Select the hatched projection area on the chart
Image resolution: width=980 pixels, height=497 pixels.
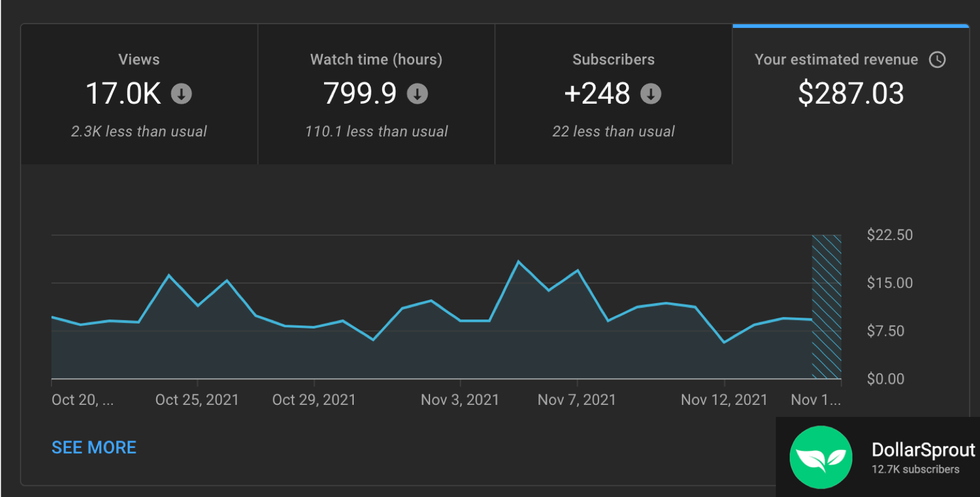(x=826, y=306)
